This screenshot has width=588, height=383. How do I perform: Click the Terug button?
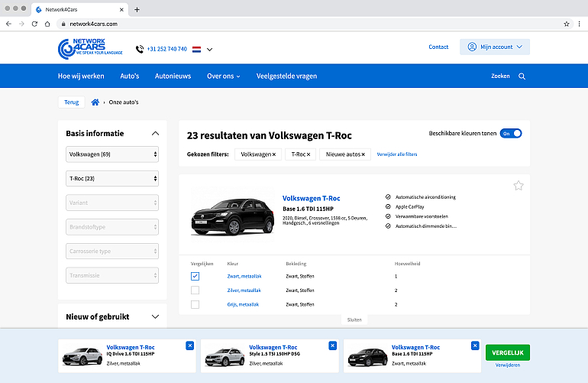click(71, 102)
